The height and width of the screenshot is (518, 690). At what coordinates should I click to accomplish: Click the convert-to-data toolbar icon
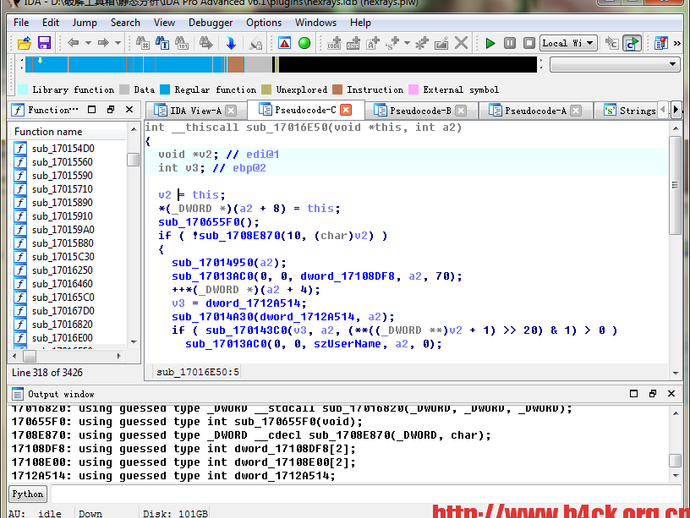(x=353, y=43)
